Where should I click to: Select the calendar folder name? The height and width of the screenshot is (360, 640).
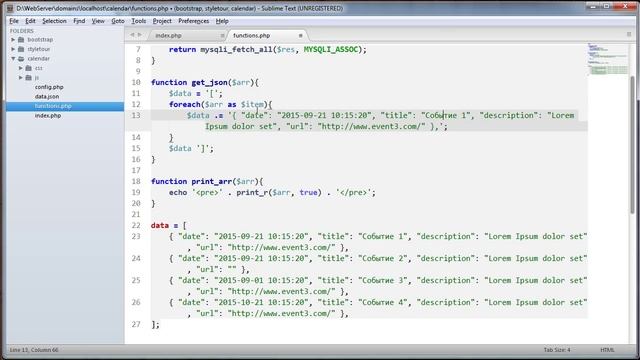[38, 59]
